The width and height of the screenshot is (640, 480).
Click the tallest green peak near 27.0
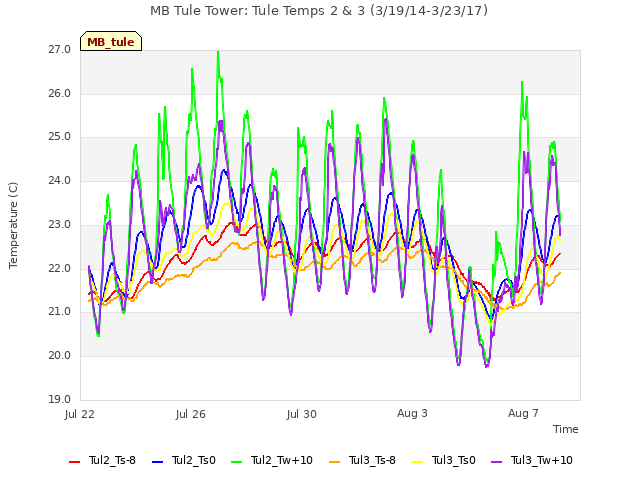click(218, 53)
